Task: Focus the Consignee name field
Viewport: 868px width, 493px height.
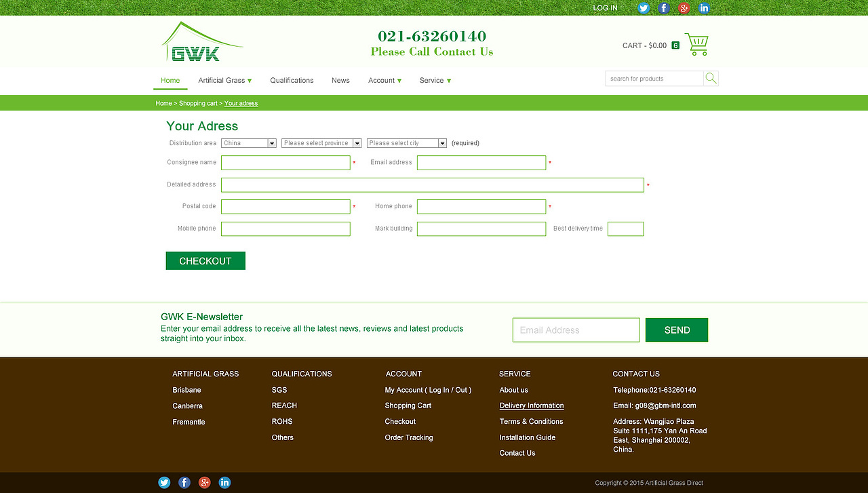Action: 285,163
